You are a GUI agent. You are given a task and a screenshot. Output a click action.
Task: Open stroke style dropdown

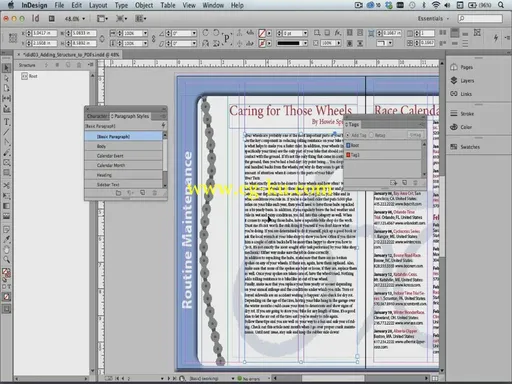305,43
